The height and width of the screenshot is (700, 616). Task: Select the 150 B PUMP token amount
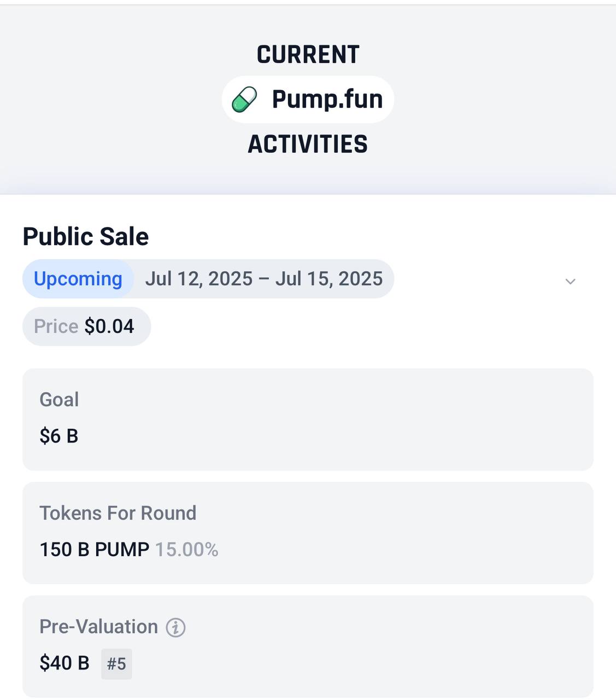point(95,550)
